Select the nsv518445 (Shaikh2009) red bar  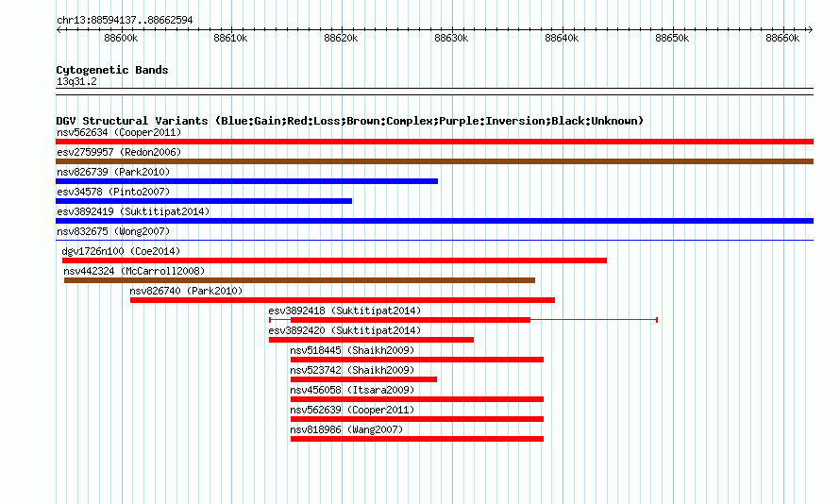coord(417,360)
